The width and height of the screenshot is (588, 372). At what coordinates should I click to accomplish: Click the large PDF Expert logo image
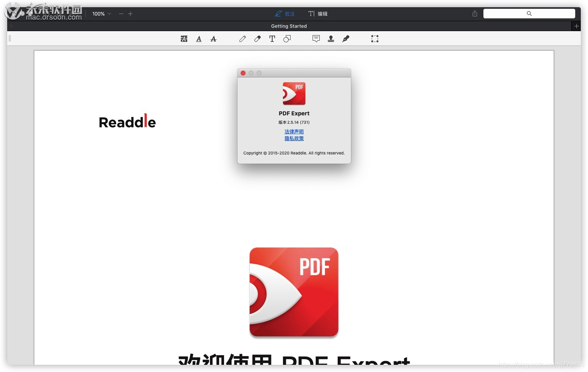(294, 293)
